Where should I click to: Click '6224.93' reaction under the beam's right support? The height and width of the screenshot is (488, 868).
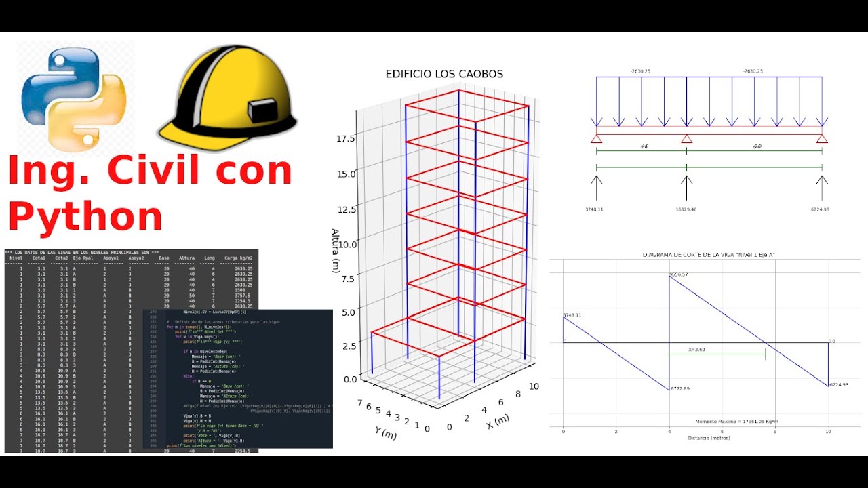pos(820,209)
